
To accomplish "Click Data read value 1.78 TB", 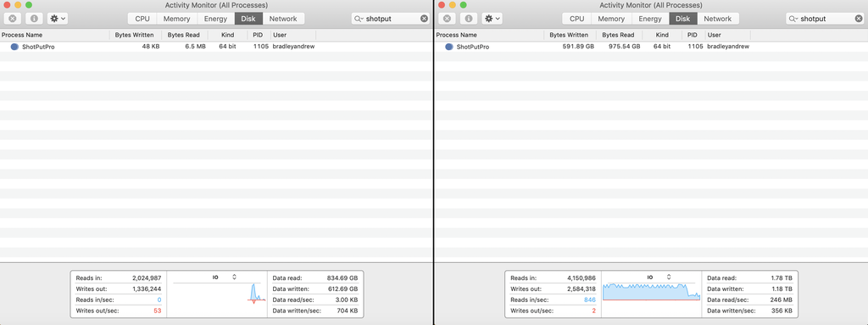I will tap(782, 277).
